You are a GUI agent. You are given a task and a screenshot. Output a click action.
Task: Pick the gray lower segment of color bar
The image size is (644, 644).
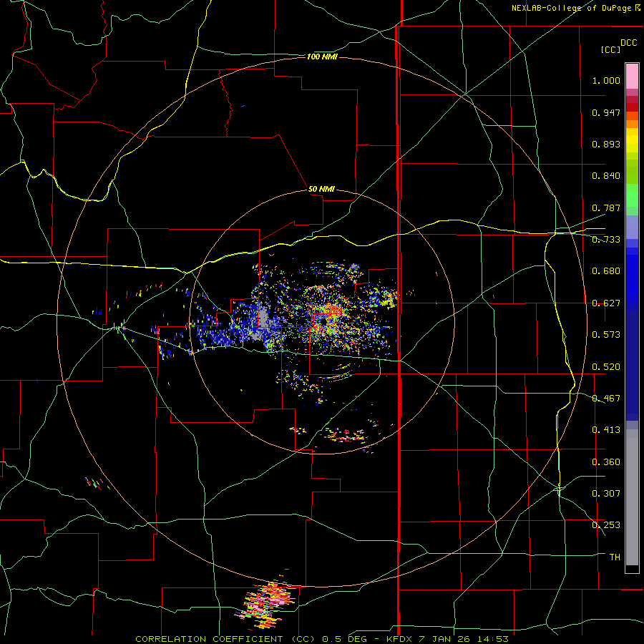click(632, 497)
